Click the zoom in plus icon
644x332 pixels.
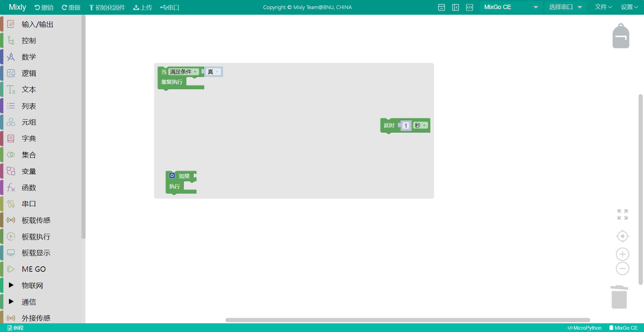pos(623,254)
